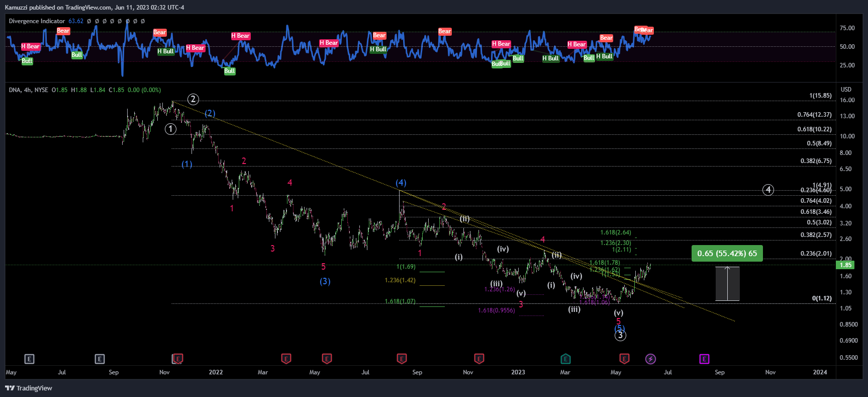Viewport: 868px width, 397px height.
Task: Click the Fibonacci label 0.764(4.02)
Action: [816, 201]
